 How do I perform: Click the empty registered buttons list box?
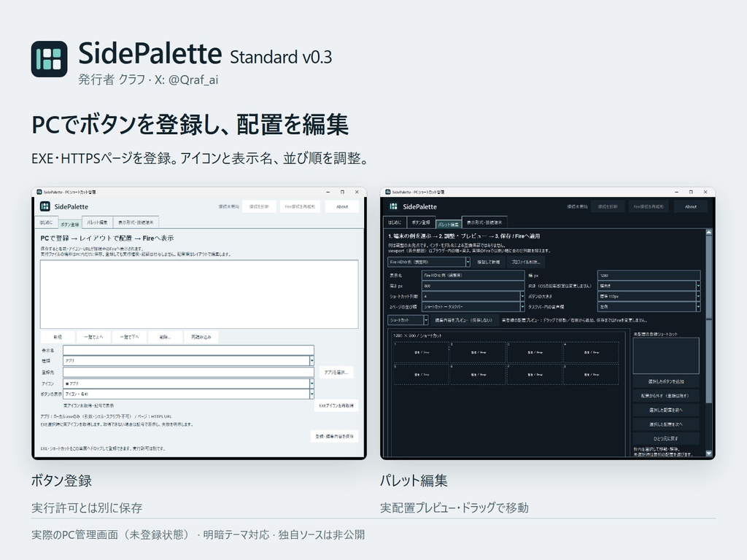199,294
